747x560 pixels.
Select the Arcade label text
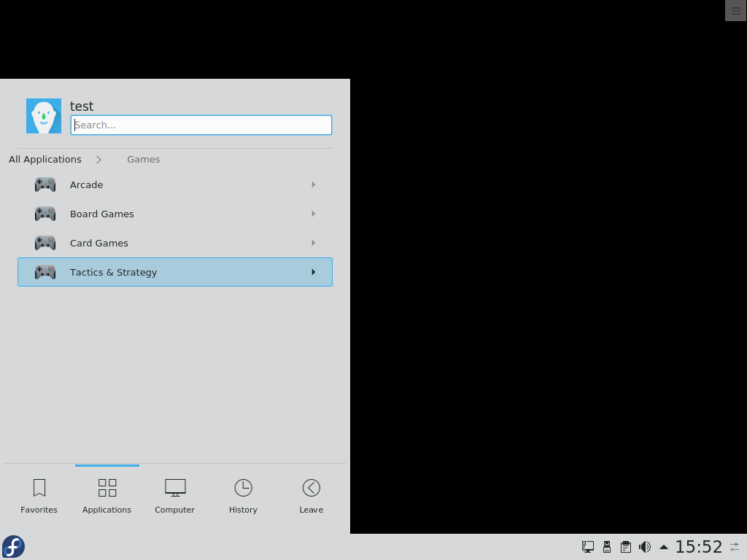(x=86, y=184)
